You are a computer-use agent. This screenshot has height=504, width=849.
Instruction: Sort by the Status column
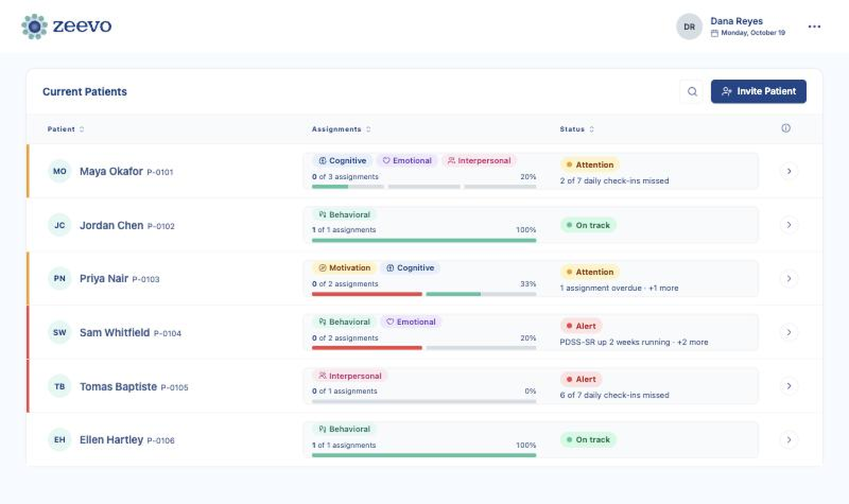pos(577,129)
